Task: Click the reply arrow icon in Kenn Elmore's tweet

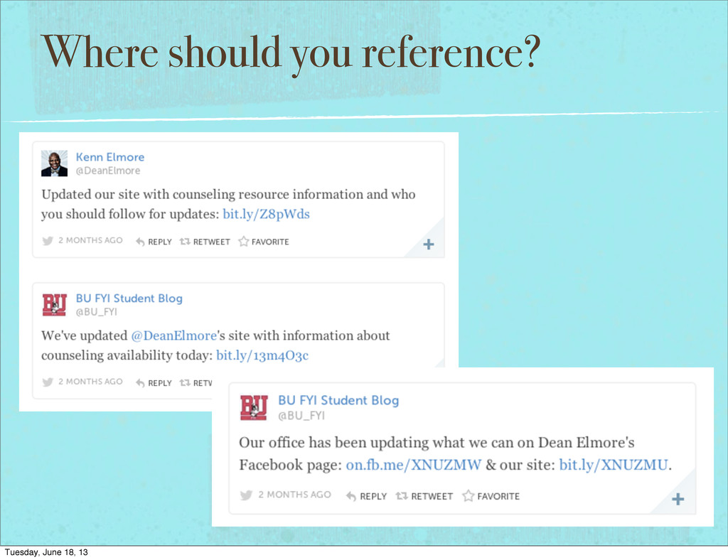Action: point(140,241)
